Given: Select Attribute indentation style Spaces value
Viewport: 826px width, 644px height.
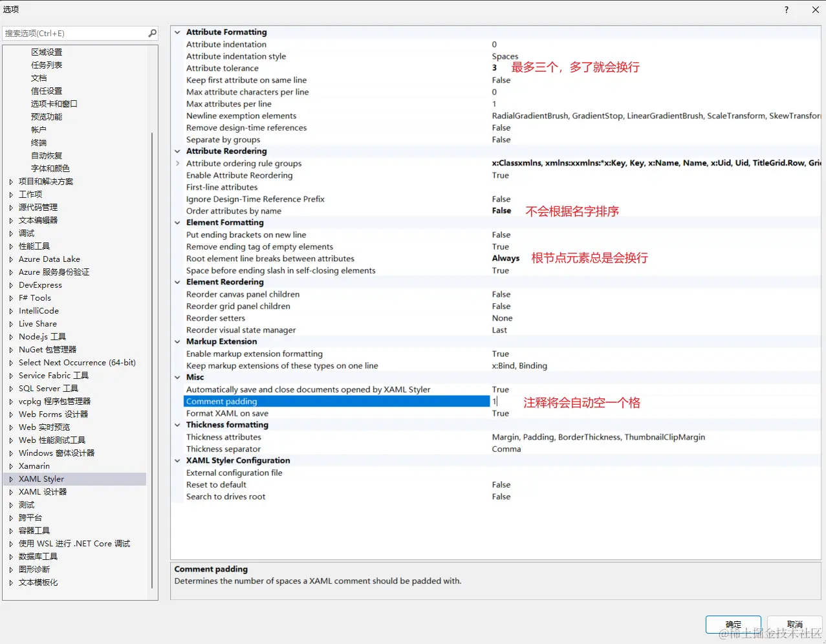Looking at the screenshot, I should pos(505,56).
